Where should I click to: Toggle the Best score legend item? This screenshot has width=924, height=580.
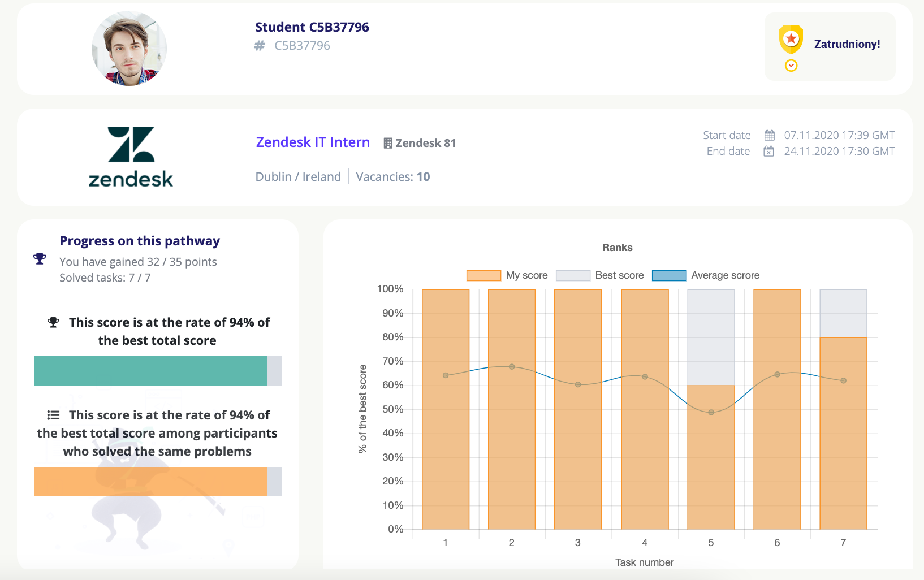click(600, 275)
